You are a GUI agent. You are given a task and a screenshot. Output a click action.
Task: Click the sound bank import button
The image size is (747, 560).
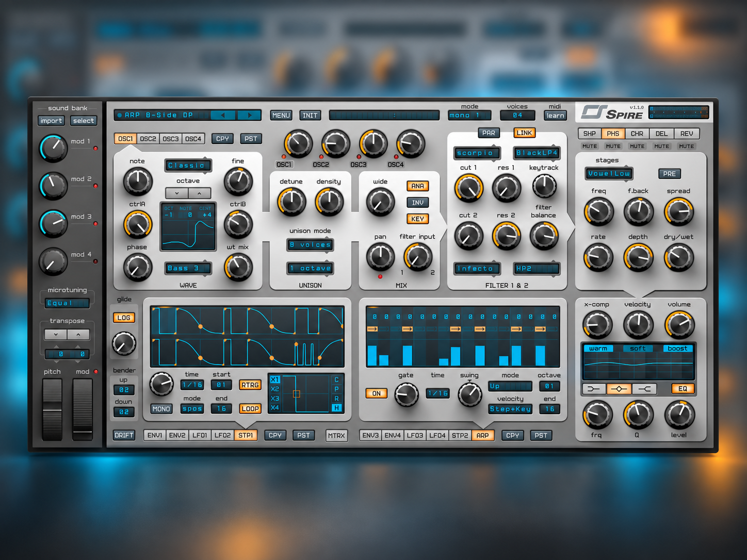(x=51, y=121)
